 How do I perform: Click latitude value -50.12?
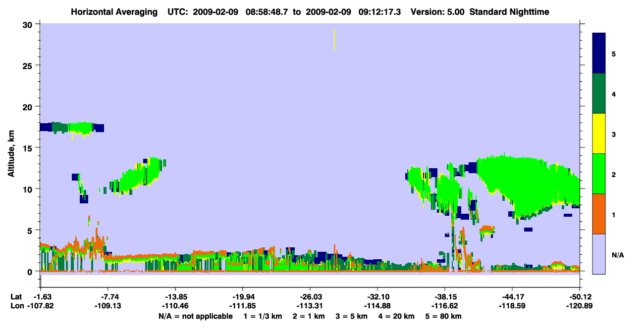pos(579,297)
